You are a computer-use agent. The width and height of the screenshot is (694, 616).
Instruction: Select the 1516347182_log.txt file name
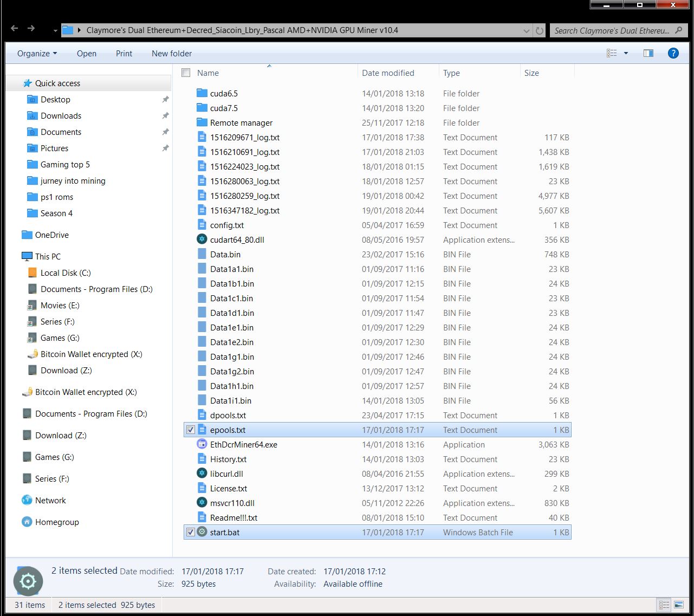tap(245, 210)
